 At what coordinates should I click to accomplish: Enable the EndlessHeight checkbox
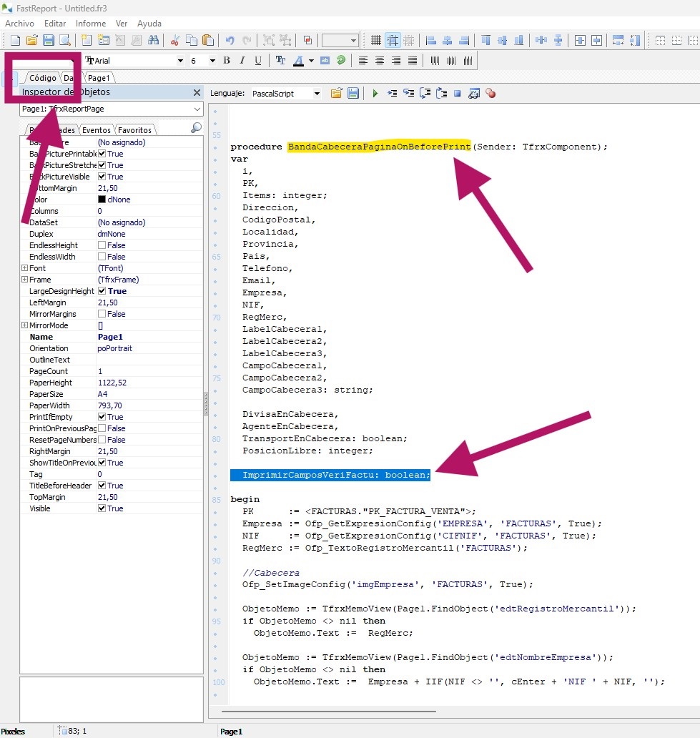(102, 245)
